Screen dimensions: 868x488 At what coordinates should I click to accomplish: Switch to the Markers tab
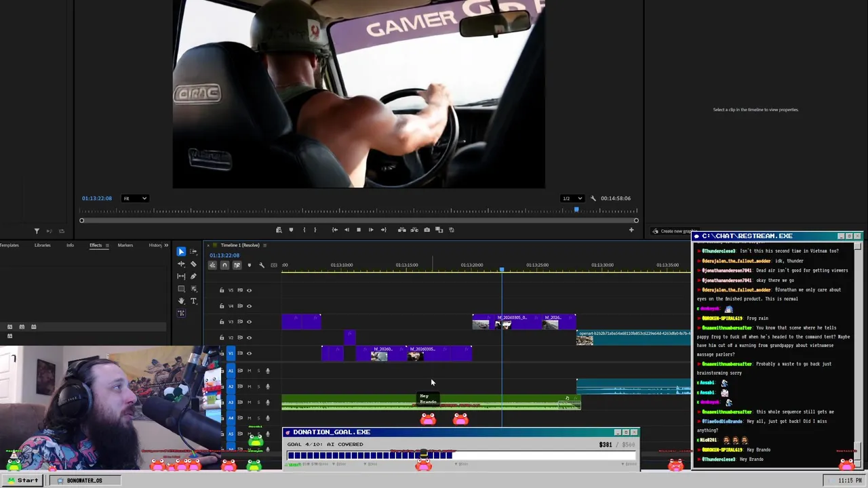pos(125,245)
